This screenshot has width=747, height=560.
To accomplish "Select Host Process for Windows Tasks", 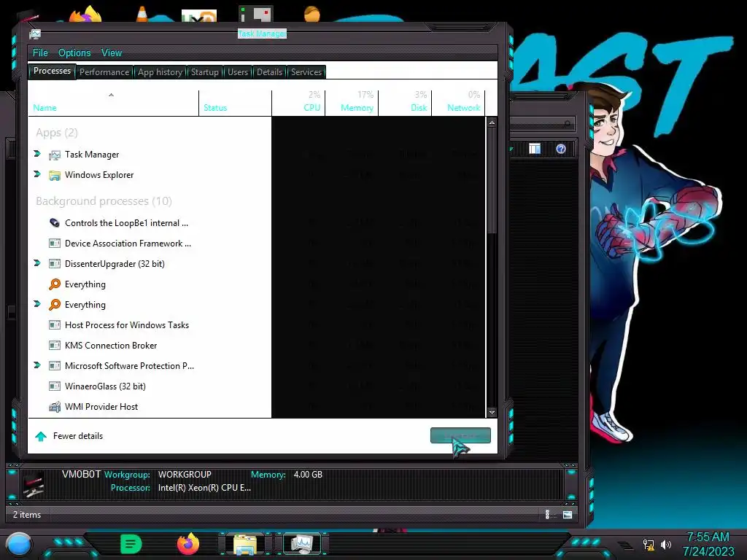I will 258,325.
